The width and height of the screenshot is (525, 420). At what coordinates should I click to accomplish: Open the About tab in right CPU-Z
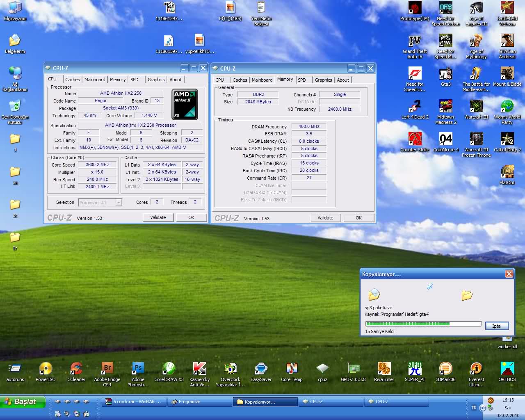click(343, 80)
